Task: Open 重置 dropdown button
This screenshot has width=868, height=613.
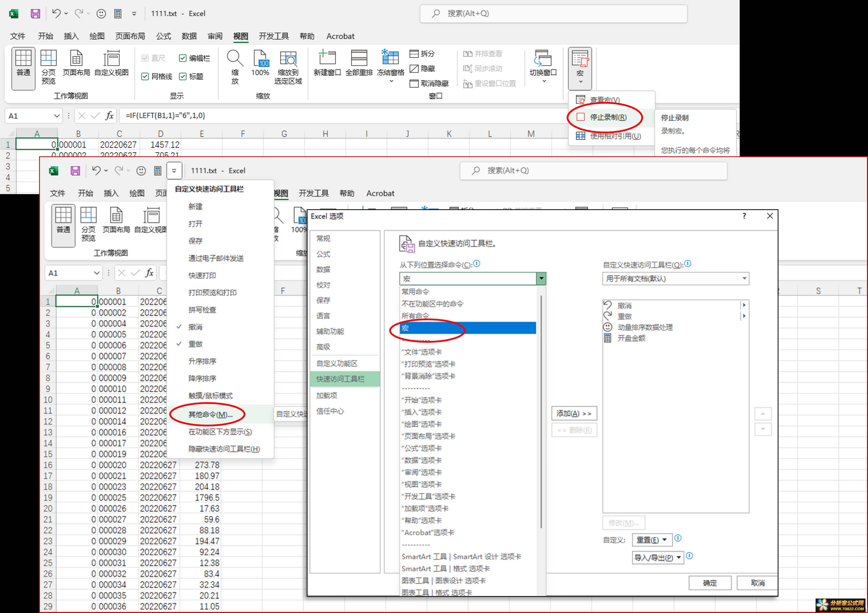Action: [x=652, y=540]
